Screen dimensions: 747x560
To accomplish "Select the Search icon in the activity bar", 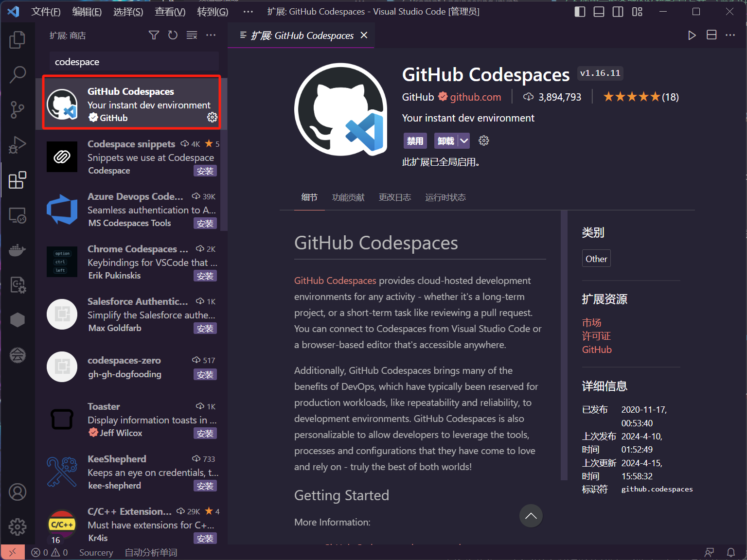I will pos(18,75).
